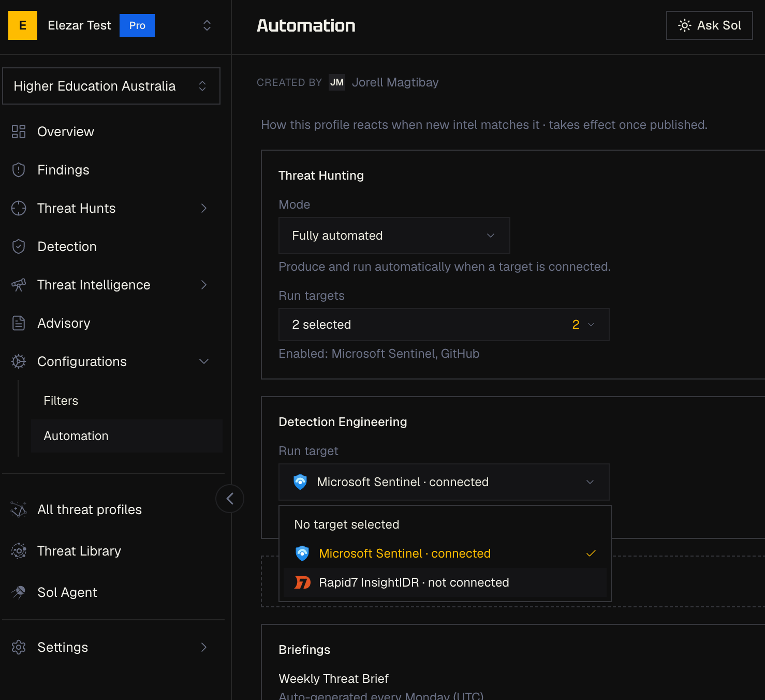Click the 'Enabled: Microsoft Sentinel, GitHub' text
The image size is (765, 700).
pyautogui.click(x=379, y=354)
